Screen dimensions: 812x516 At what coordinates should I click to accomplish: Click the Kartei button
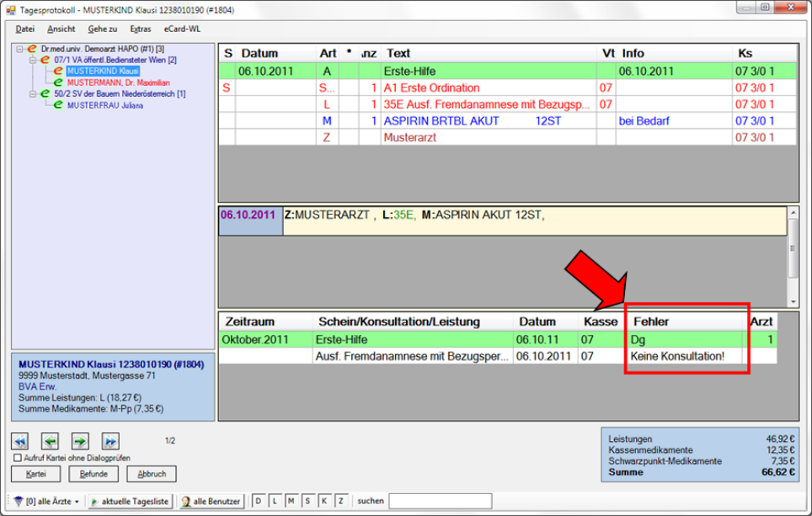click(x=35, y=474)
